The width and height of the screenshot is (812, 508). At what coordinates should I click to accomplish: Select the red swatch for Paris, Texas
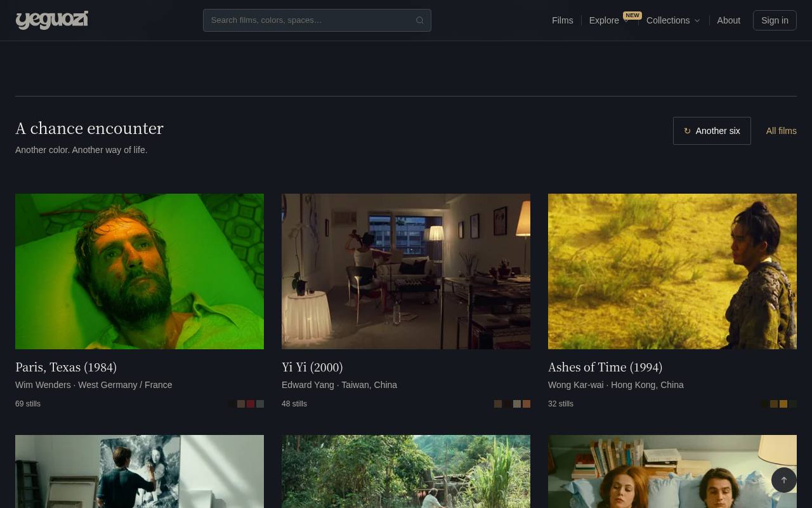tap(251, 404)
